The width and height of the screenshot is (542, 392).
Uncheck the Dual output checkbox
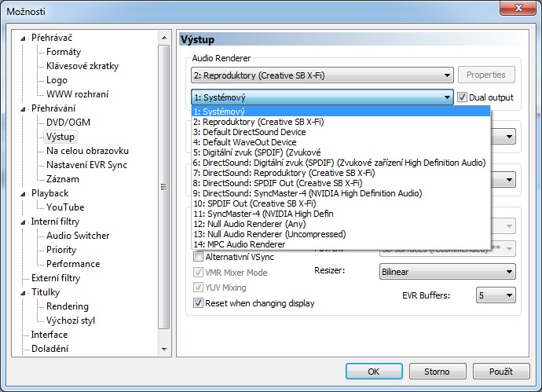click(x=463, y=97)
